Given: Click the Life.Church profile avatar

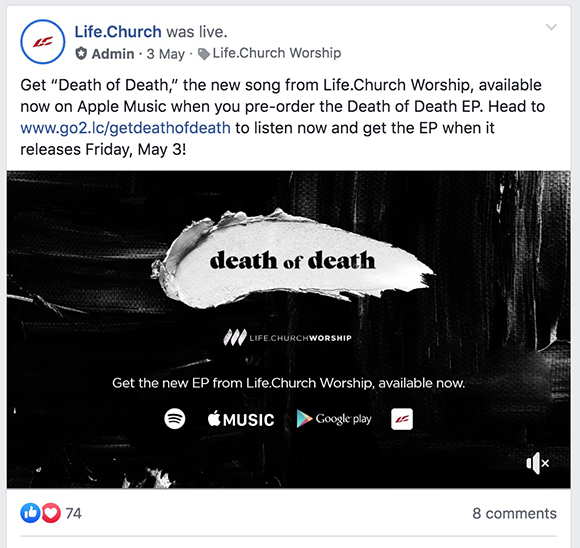Looking at the screenshot, I should pyautogui.click(x=43, y=42).
